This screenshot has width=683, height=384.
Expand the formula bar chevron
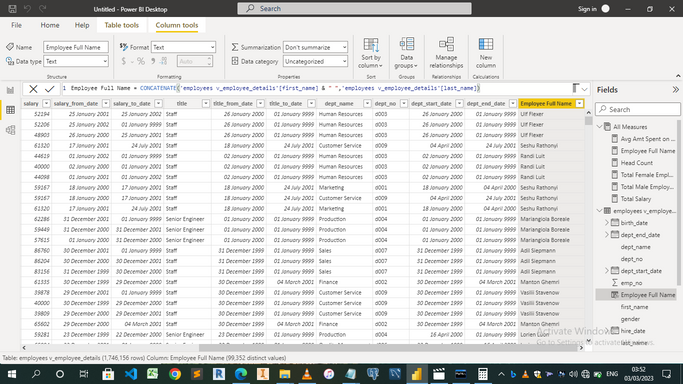585,89
